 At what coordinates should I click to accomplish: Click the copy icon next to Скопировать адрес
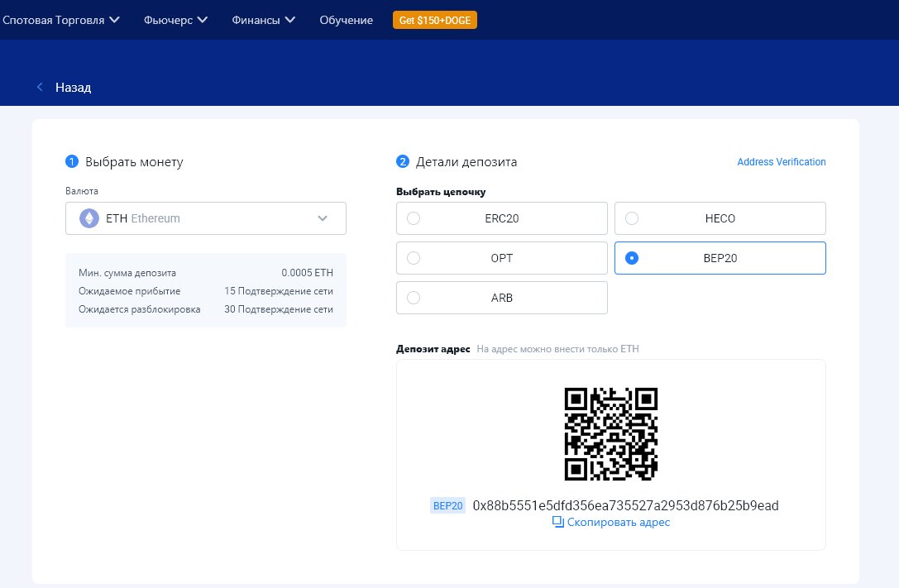(558, 522)
